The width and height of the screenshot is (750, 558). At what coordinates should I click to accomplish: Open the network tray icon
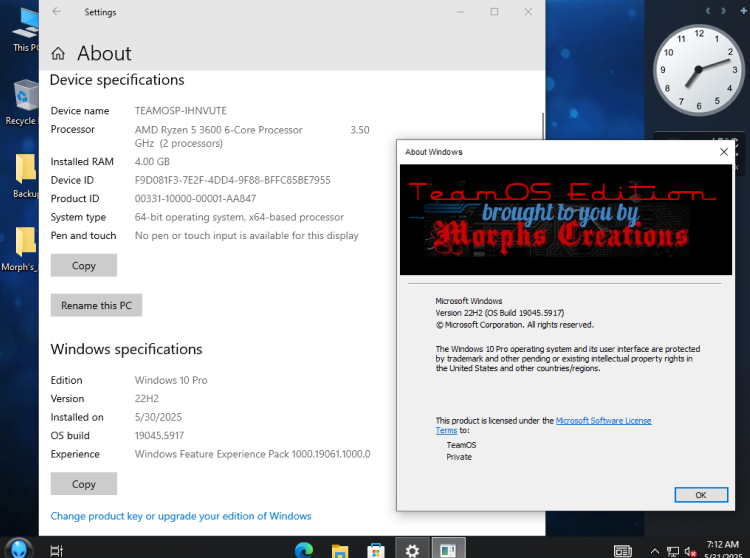(673, 551)
